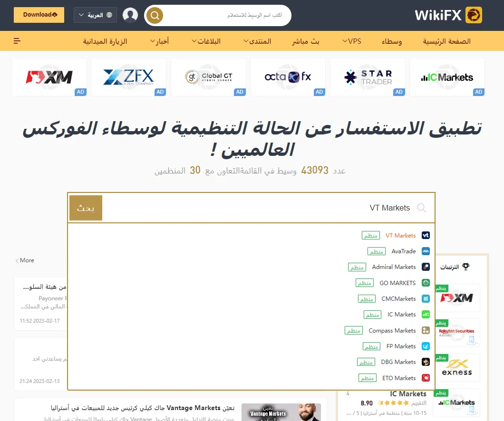The image size is (504, 421).
Task: Select VT Markets search suggestion
Action: click(400, 235)
